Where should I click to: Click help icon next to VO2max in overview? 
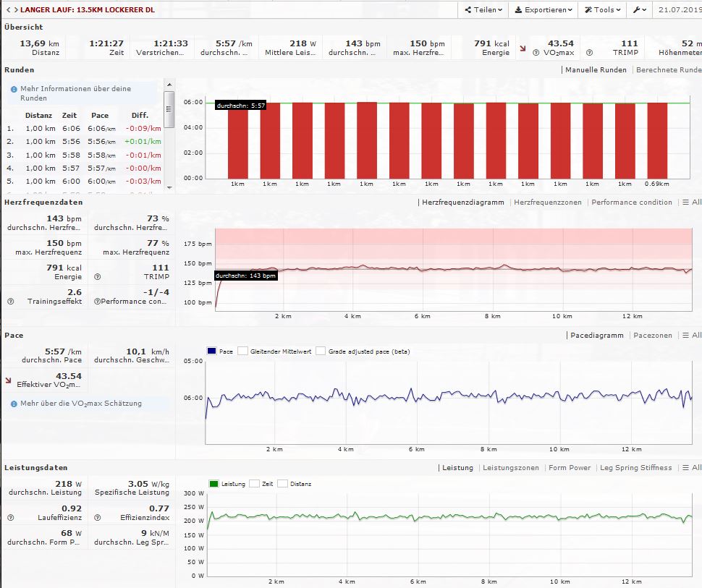(536, 53)
